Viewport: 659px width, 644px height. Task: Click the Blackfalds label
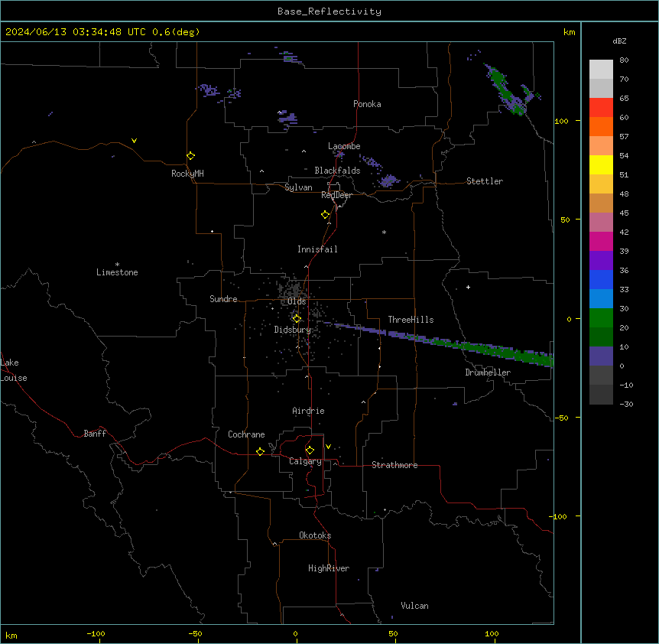point(337,171)
